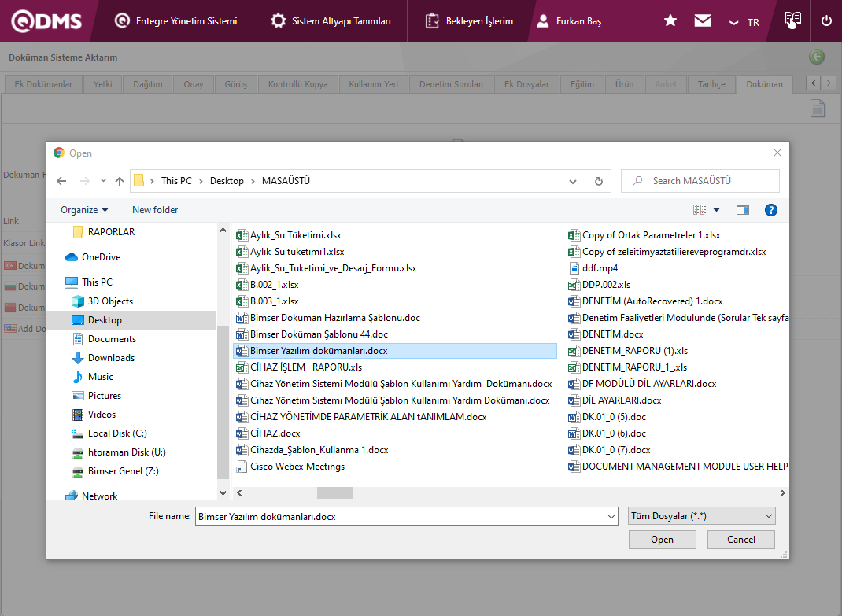The image size is (842, 616).
Task: Toggle the preview pane button
Action: 743,210
